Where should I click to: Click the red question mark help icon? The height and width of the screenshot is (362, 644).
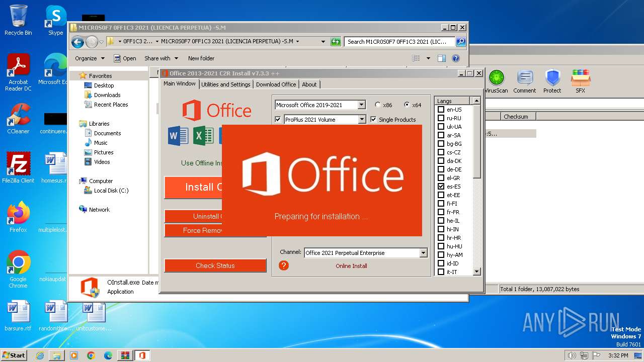[x=284, y=265]
